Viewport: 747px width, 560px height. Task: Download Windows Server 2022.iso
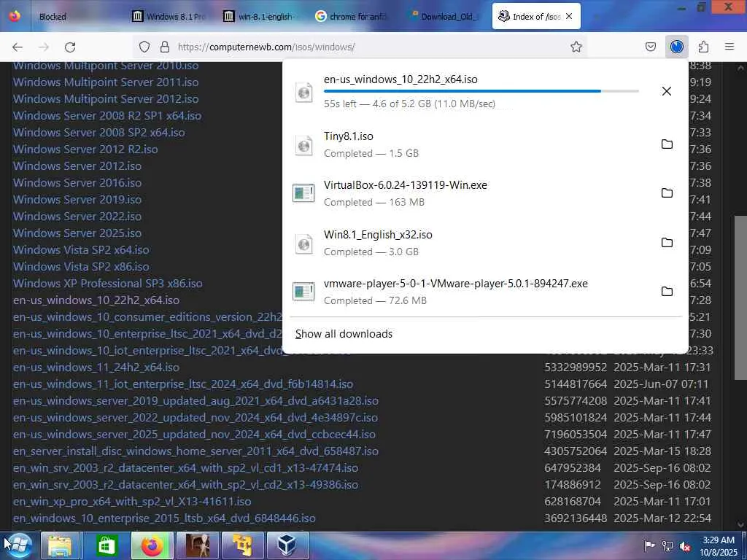pyautogui.click(x=77, y=216)
